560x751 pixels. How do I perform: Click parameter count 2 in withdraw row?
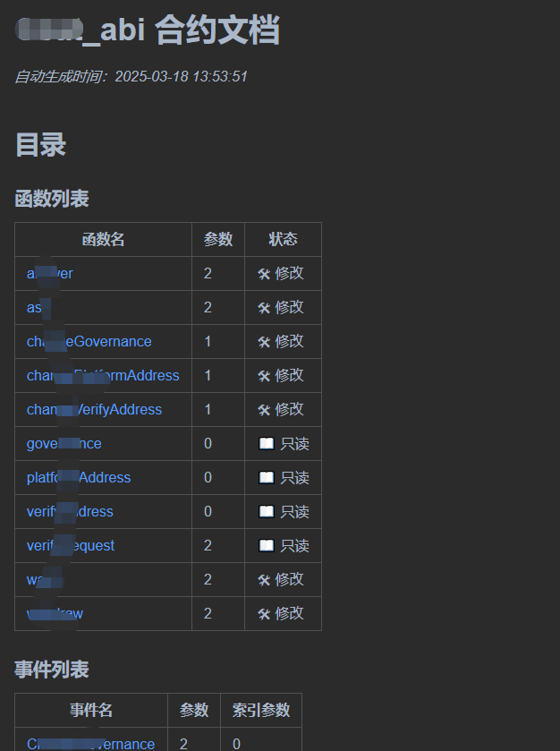click(208, 613)
